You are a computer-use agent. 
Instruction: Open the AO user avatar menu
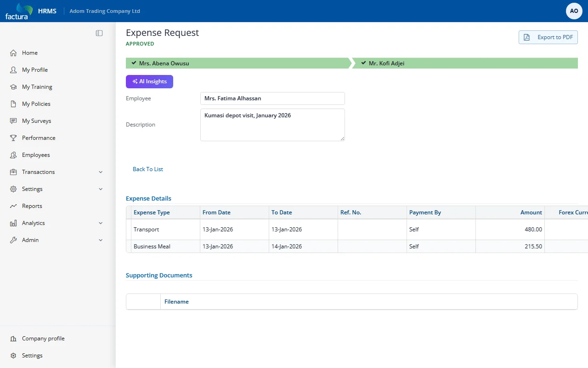pyautogui.click(x=574, y=11)
